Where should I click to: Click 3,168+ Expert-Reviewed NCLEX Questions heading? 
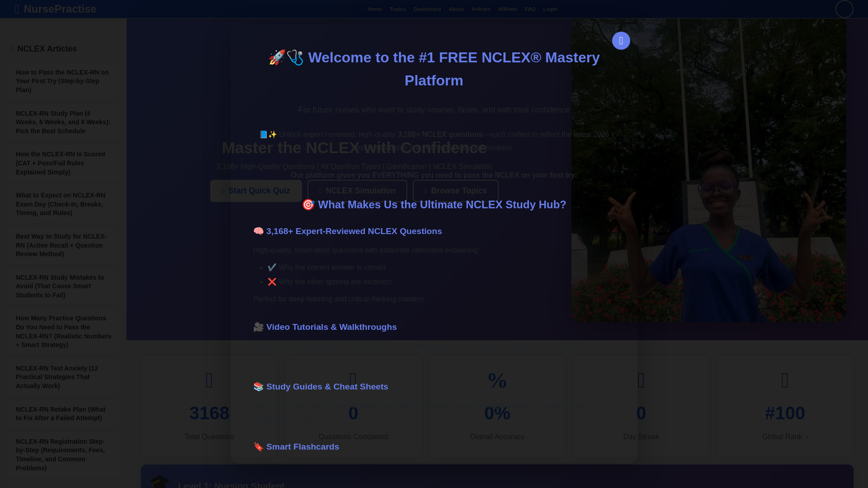[348, 231]
